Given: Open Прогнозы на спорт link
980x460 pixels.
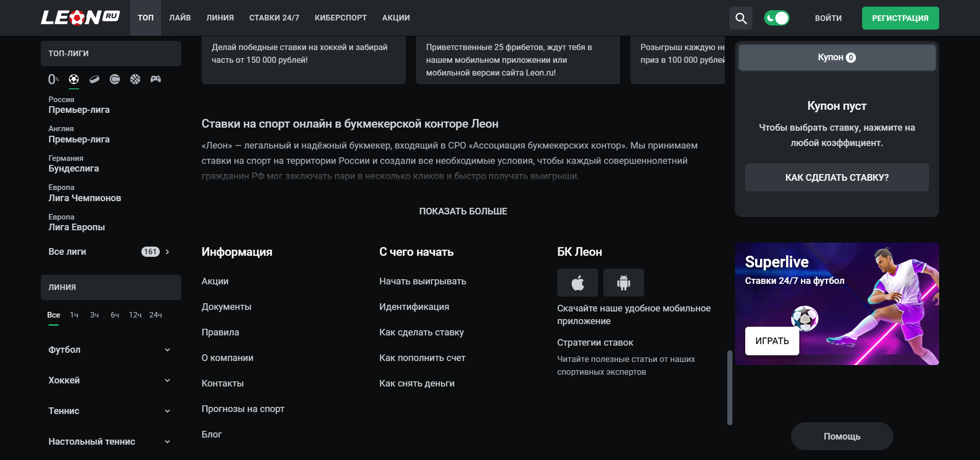Looking at the screenshot, I should tap(243, 409).
